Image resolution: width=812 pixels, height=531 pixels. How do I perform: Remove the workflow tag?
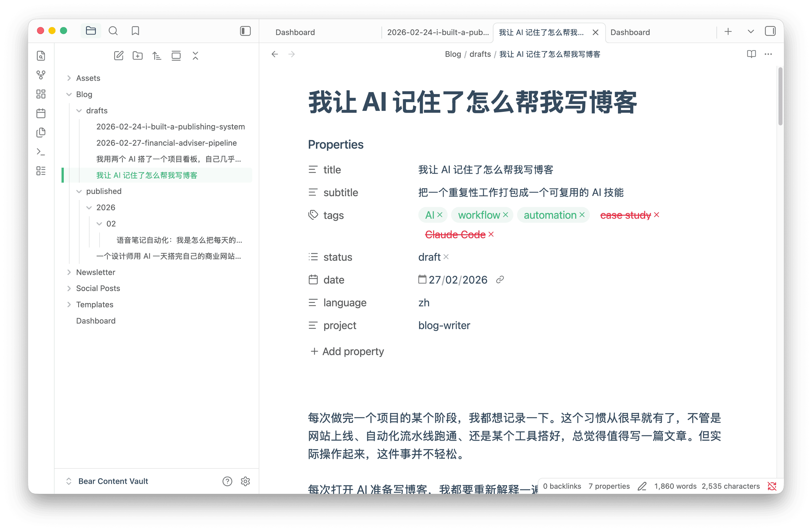(x=506, y=215)
